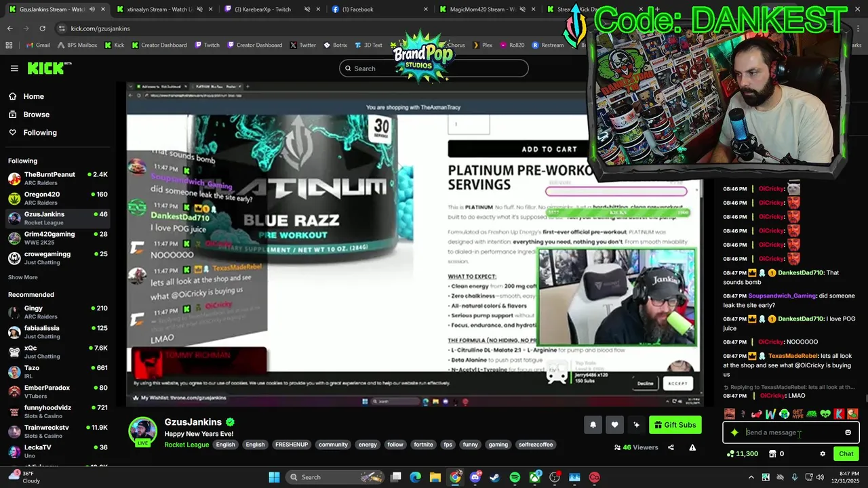868x488 pixels.
Task: Open Spotify from the taskbar
Action: coord(515,477)
